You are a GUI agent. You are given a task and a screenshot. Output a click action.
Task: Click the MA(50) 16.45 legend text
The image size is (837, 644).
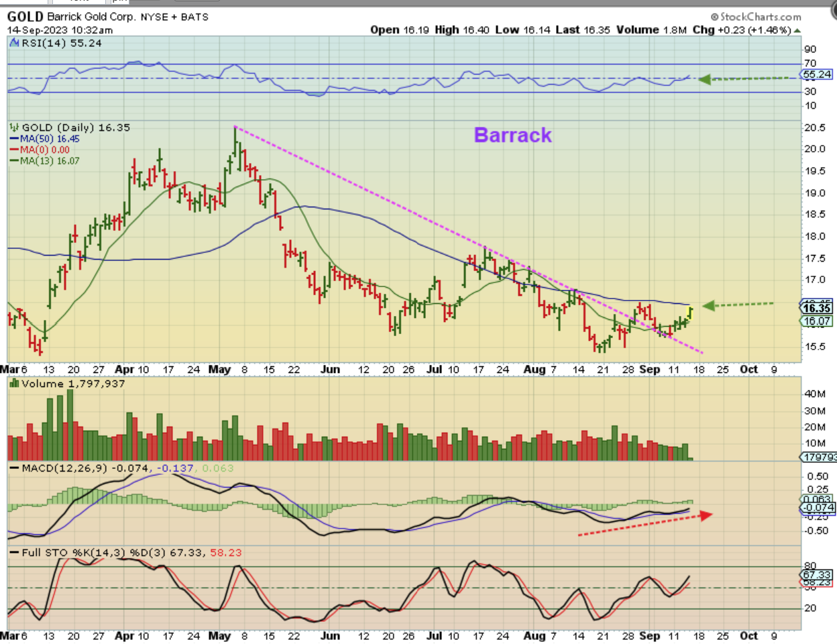click(x=50, y=139)
